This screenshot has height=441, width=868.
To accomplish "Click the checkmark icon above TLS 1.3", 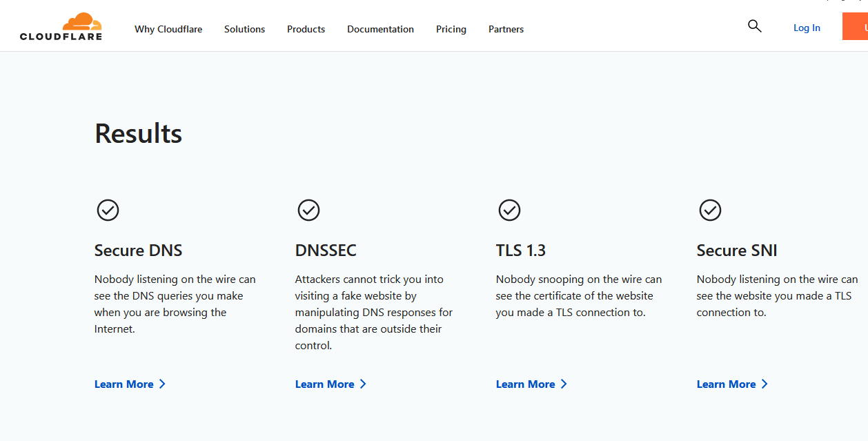I will pos(509,210).
